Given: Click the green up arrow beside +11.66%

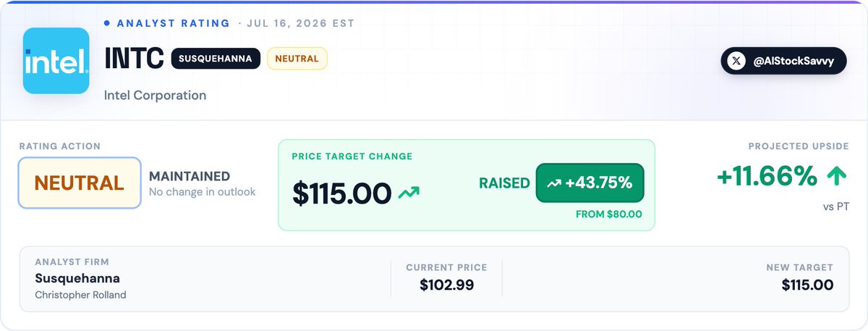Looking at the screenshot, I should [x=836, y=176].
